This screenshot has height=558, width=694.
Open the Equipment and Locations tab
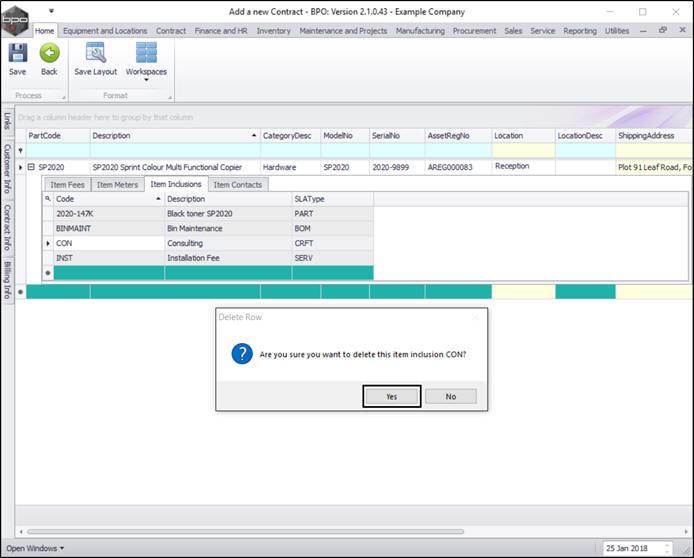tap(105, 31)
